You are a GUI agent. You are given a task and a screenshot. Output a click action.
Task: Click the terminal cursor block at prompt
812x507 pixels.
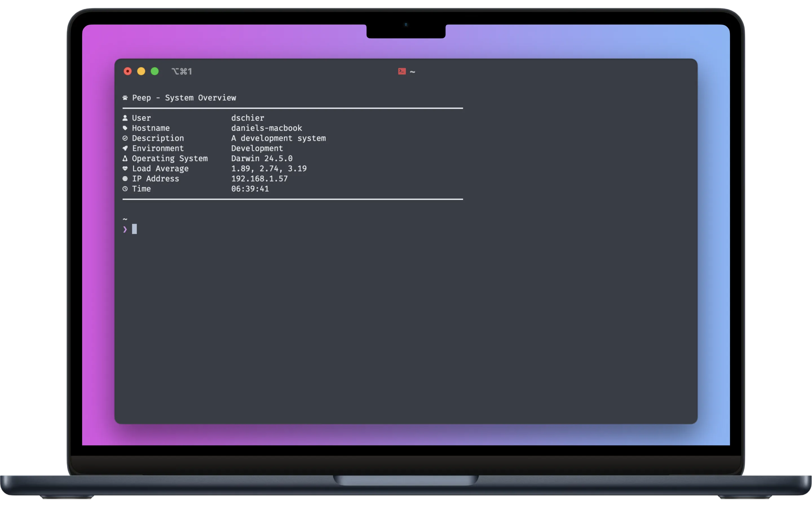(x=134, y=229)
